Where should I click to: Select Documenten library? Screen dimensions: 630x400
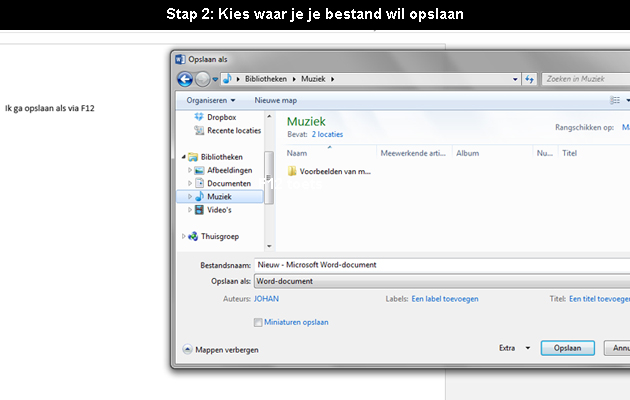229,183
